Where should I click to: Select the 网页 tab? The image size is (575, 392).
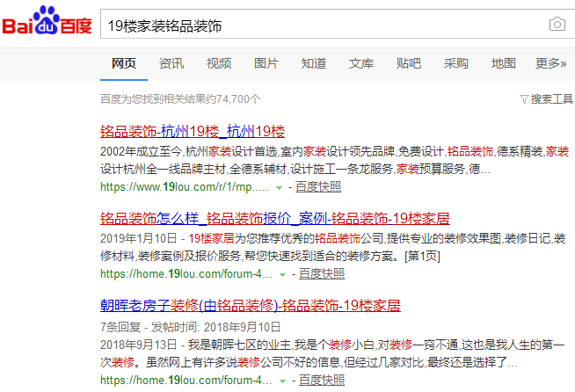point(124,63)
